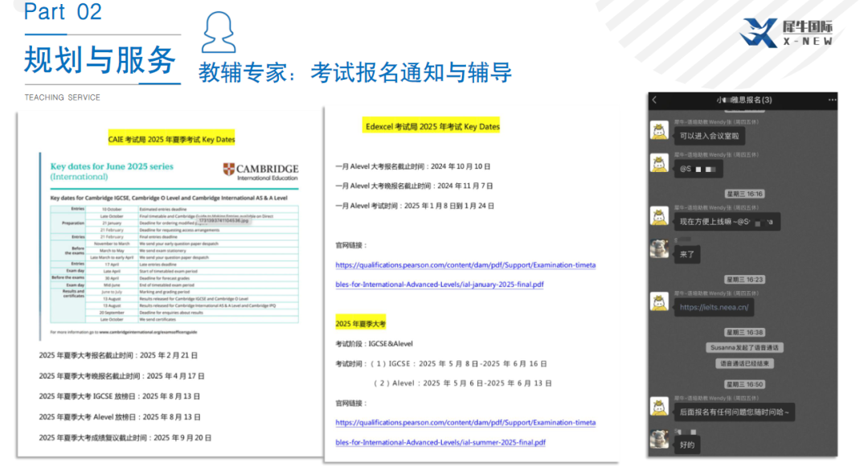This screenshot has width=868, height=471.
Task: Tap the avatar beside 后面报名有任何问题 message
Action: pos(659,407)
